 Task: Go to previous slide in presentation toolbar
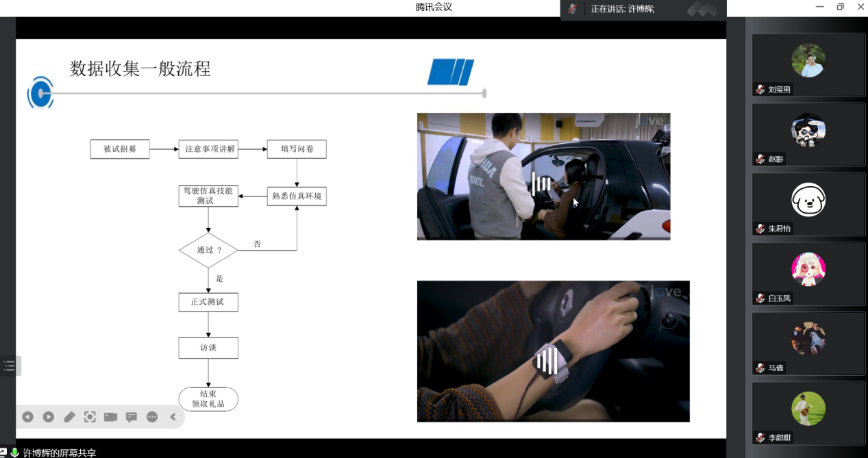[27, 417]
